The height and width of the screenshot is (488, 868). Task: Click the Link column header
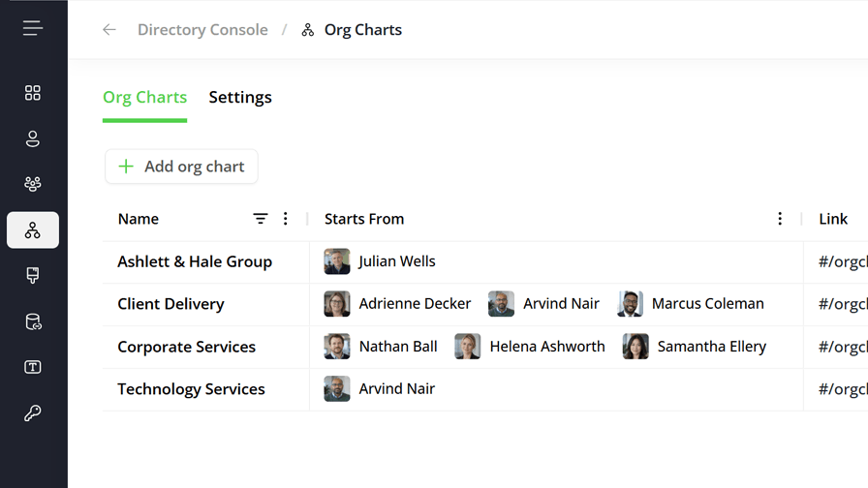(x=833, y=219)
